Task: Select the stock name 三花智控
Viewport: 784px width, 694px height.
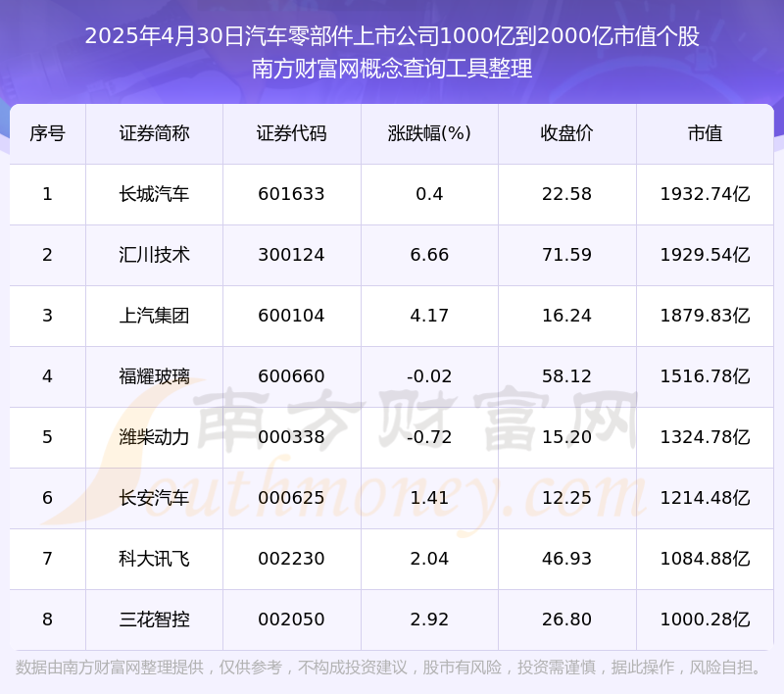Action: (154, 620)
